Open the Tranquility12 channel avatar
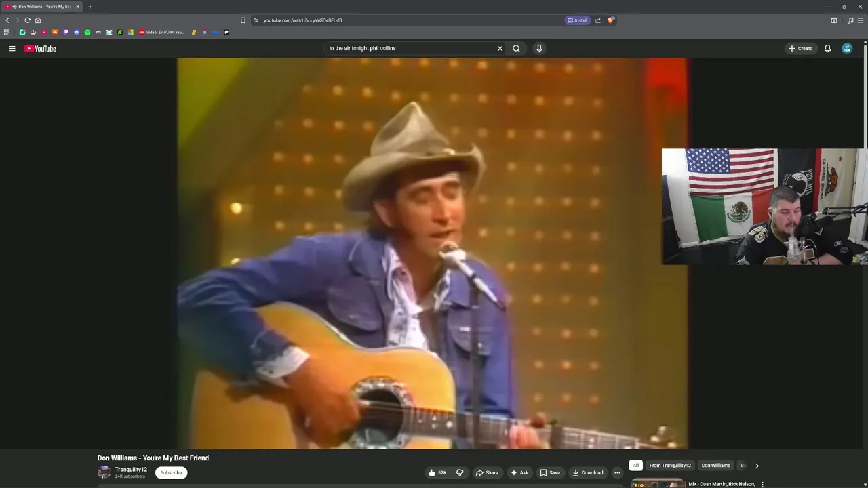 coord(104,472)
